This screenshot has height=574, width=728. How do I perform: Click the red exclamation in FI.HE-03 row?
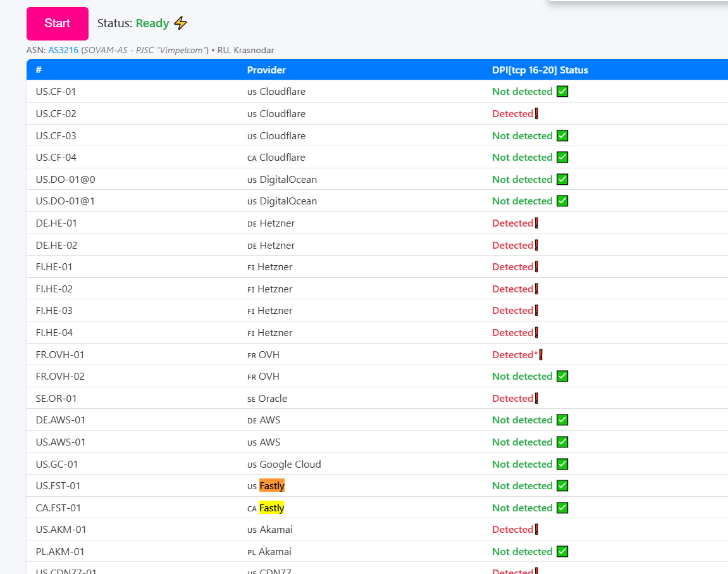(536, 311)
